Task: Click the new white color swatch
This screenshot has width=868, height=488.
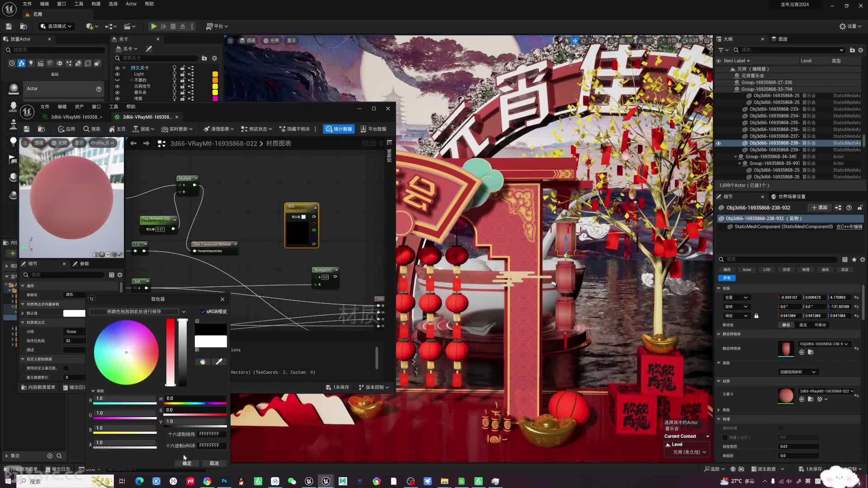Action: pyautogui.click(x=211, y=341)
